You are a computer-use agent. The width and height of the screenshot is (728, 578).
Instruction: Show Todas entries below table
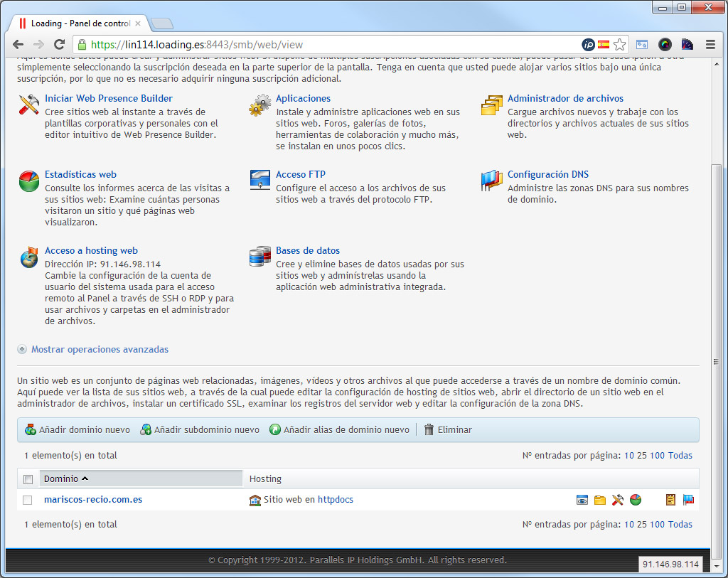(680, 524)
